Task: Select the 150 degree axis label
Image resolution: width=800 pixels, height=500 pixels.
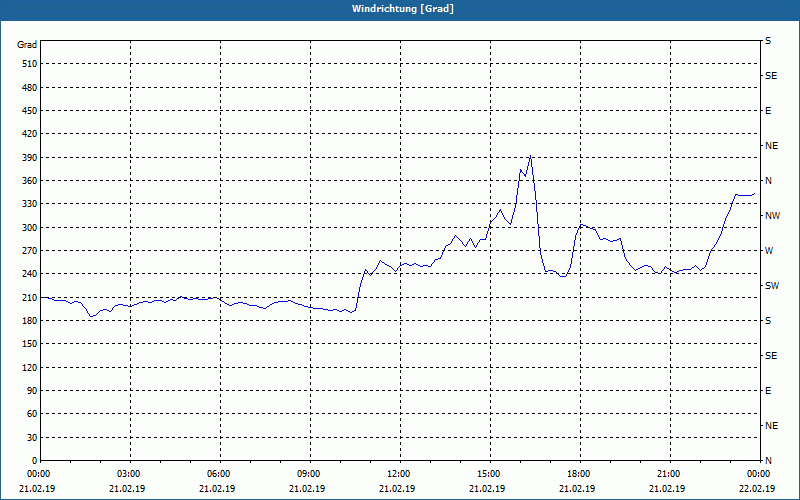Action: coord(30,344)
